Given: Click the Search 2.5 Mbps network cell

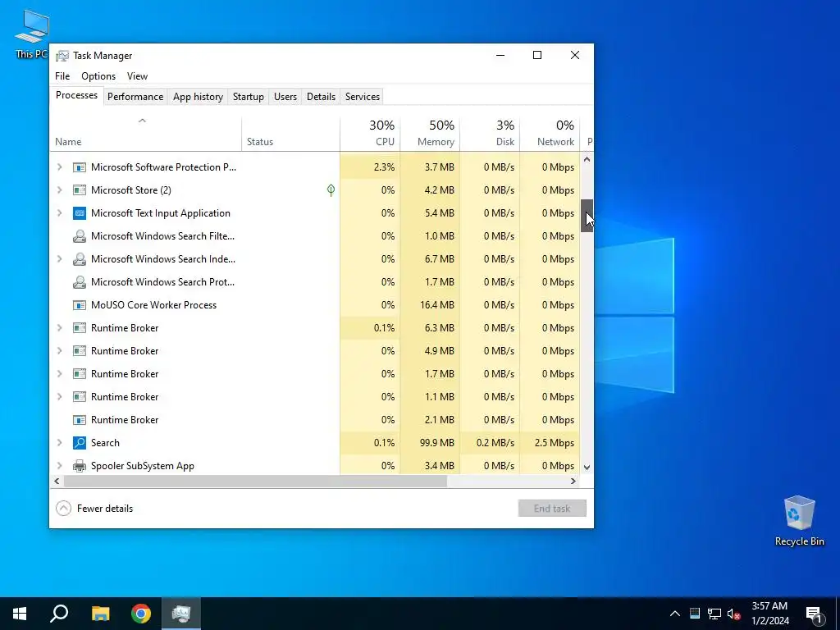Looking at the screenshot, I should tap(550, 443).
